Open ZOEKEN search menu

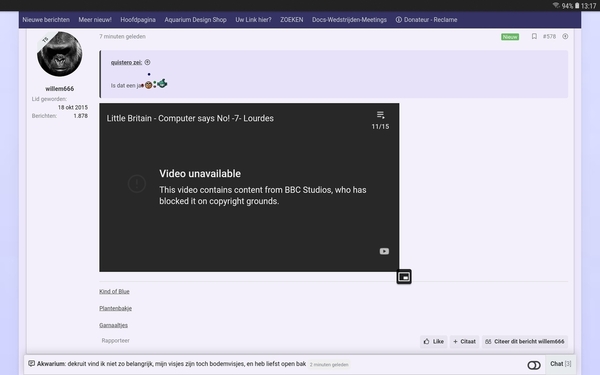click(292, 20)
